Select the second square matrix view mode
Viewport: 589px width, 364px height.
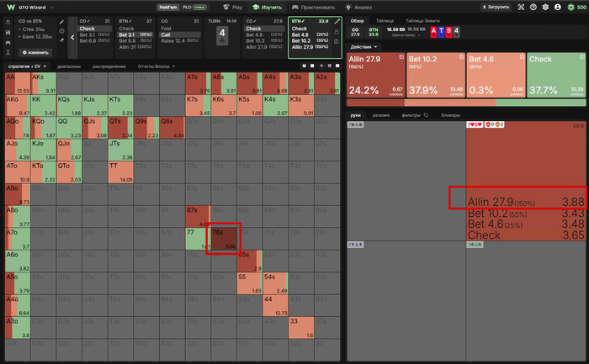[312, 66]
